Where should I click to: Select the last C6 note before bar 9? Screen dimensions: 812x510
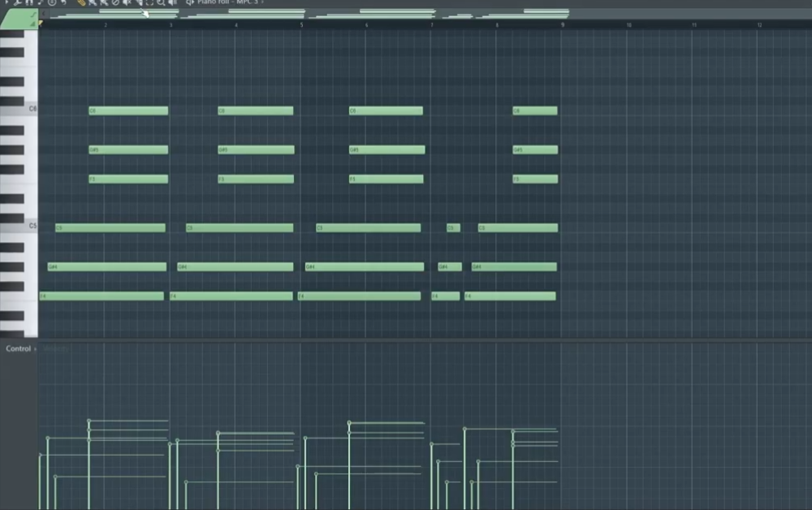[535, 110]
